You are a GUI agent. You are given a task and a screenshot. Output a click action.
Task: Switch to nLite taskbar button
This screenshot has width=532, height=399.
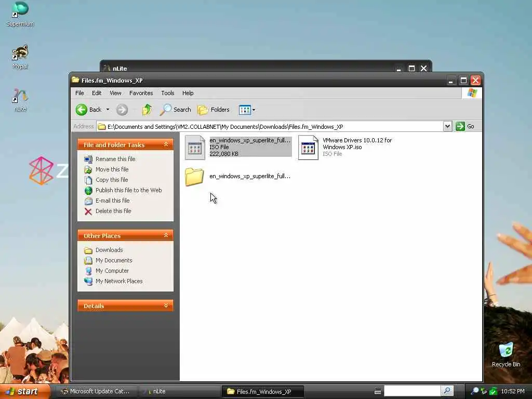[x=179, y=391]
